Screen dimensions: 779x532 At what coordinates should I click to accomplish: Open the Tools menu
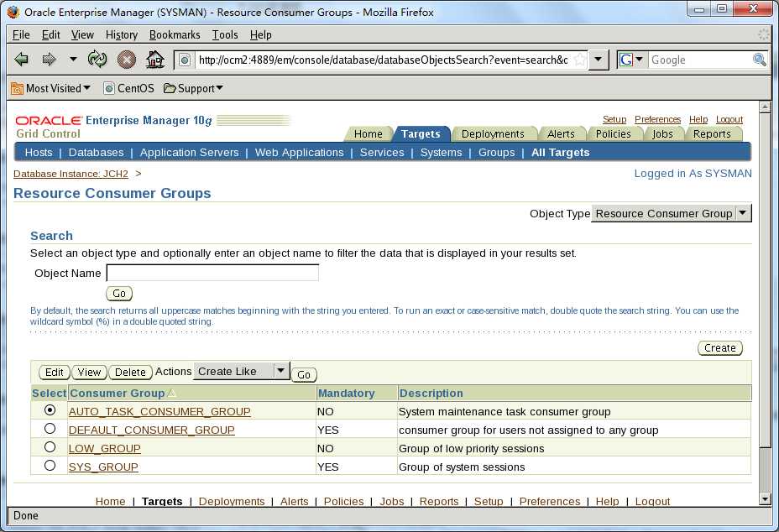pos(225,34)
